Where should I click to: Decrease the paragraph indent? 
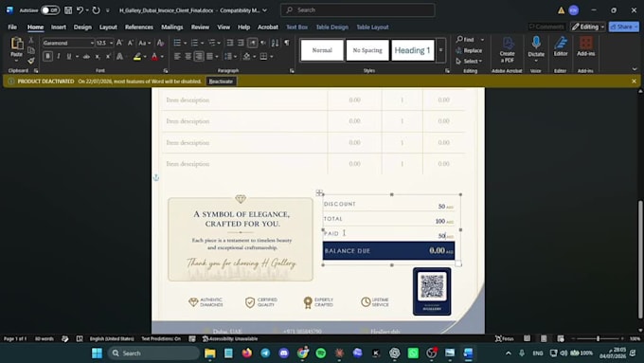(230, 43)
